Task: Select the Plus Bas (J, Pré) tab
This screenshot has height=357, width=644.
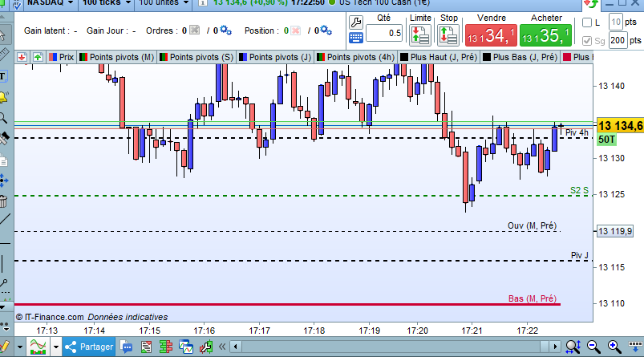Action: [520, 57]
